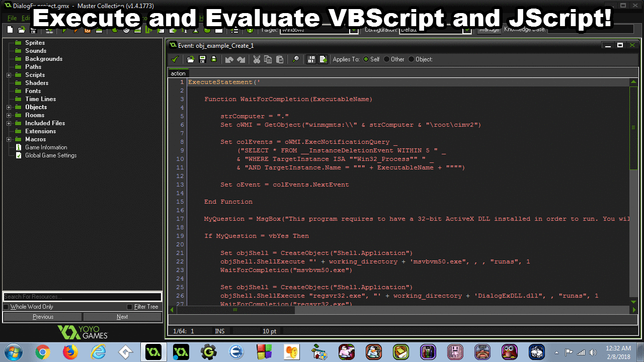Select the Object radio button
The height and width of the screenshot is (362, 644).
point(411,59)
